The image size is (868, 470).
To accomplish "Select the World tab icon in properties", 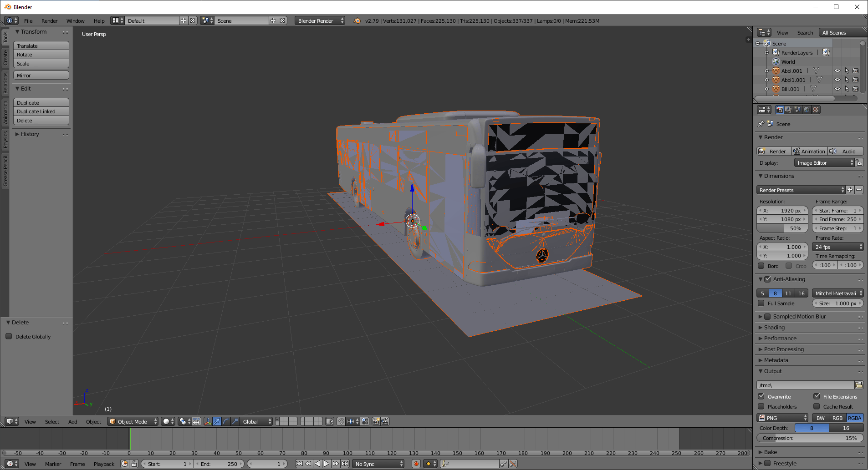I will point(807,110).
